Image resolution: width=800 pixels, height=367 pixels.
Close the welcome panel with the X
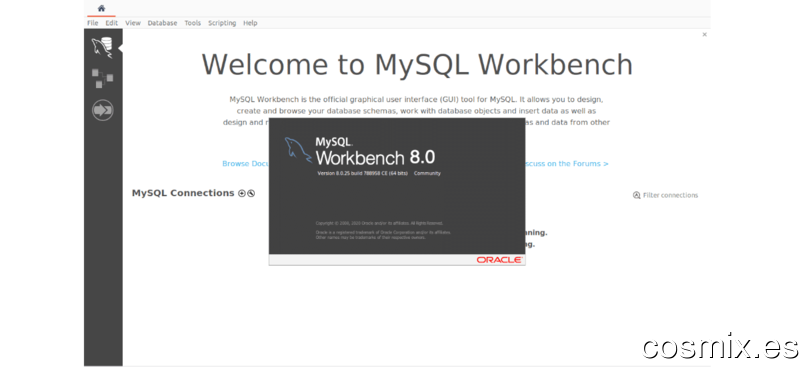tap(705, 35)
